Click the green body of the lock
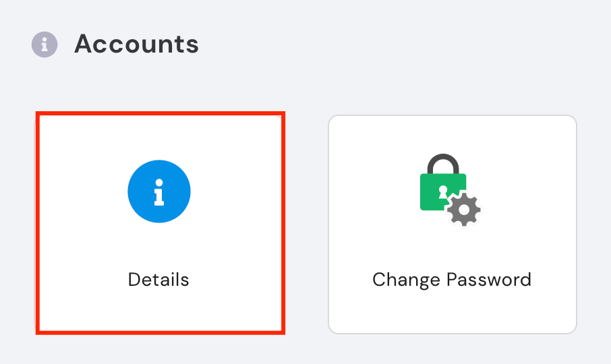This screenshot has height=364, width=611. coord(430,193)
